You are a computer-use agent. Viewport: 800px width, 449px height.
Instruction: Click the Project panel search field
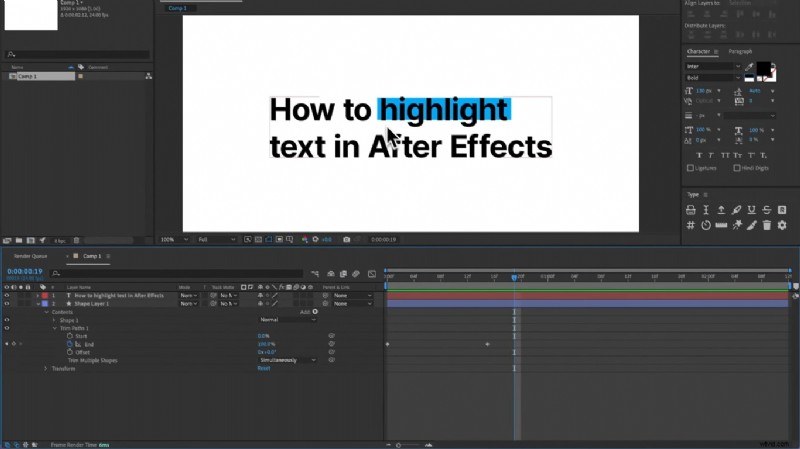(x=77, y=54)
